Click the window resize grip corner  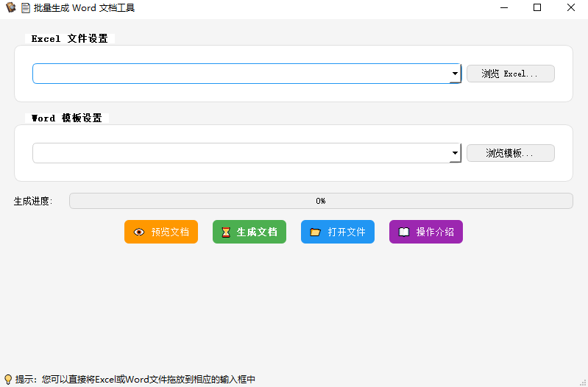[x=583, y=382]
